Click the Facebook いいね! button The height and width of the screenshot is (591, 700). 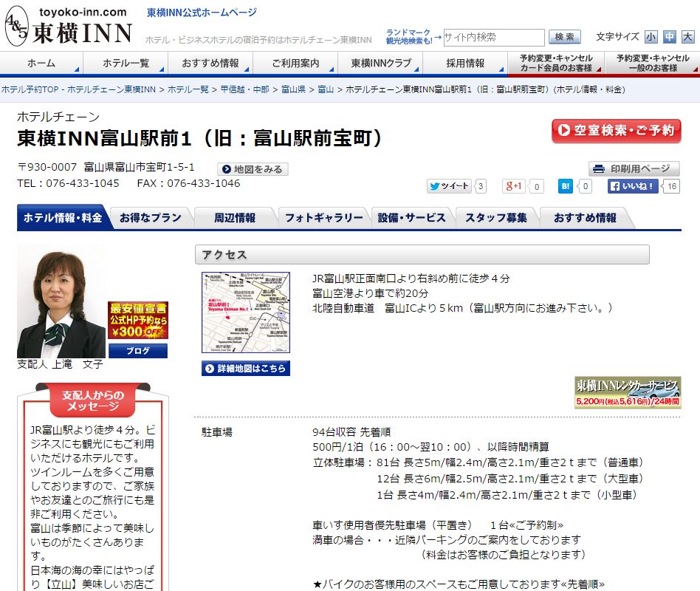[x=633, y=186]
